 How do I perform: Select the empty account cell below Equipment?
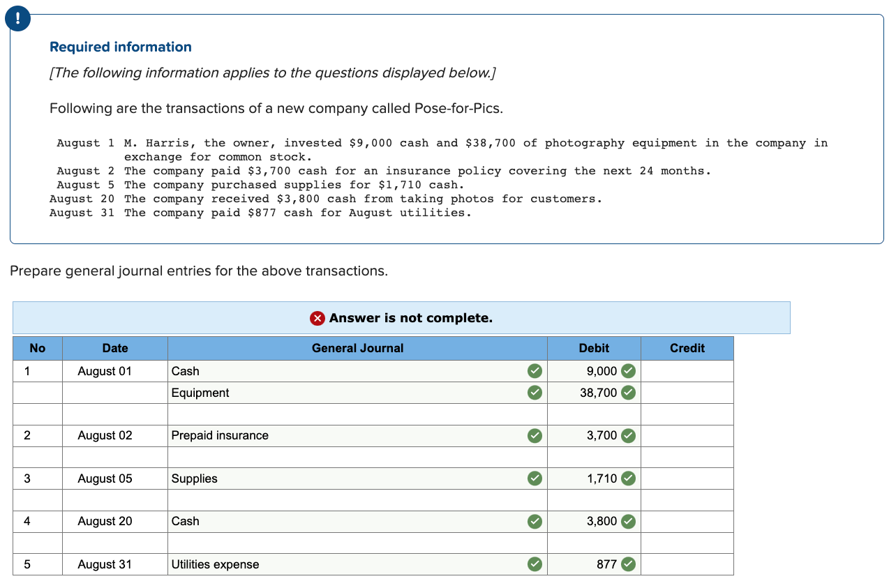click(x=357, y=414)
